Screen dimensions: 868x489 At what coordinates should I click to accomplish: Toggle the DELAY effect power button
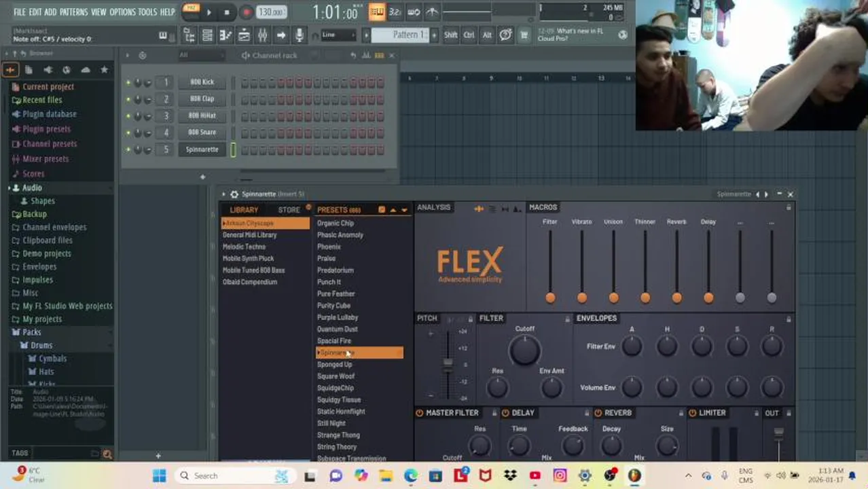(x=505, y=413)
